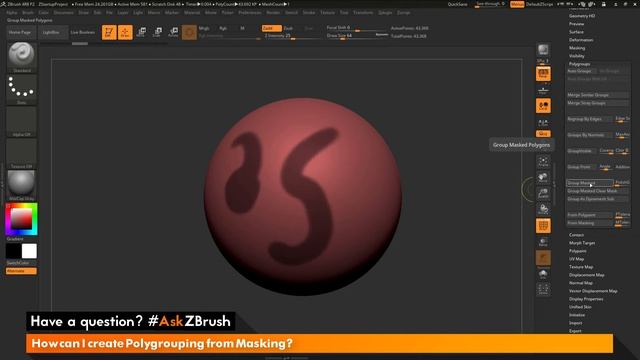Expand the Morph Target subpalette

pyautogui.click(x=582, y=243)
